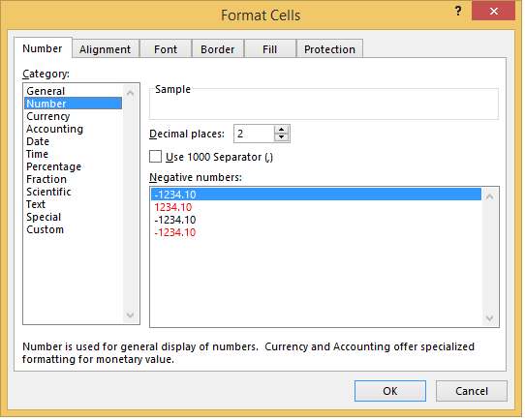
Task: Open the Font tab
Action: point(167,49)
